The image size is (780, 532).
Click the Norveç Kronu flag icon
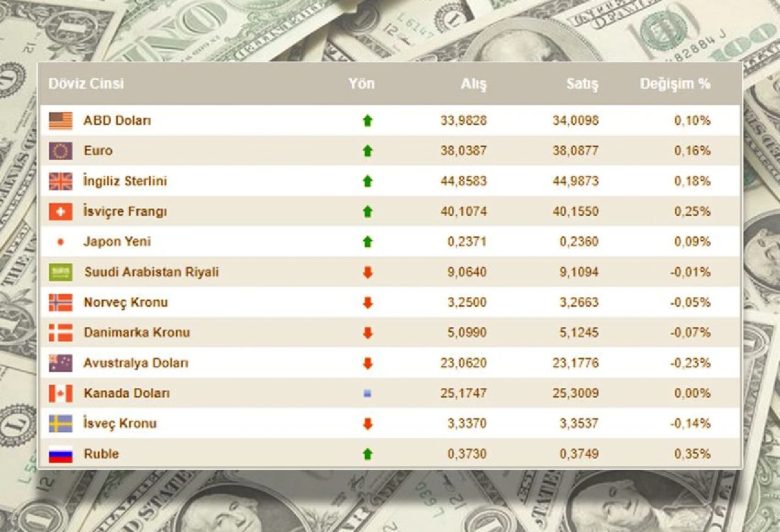(60, 302)
